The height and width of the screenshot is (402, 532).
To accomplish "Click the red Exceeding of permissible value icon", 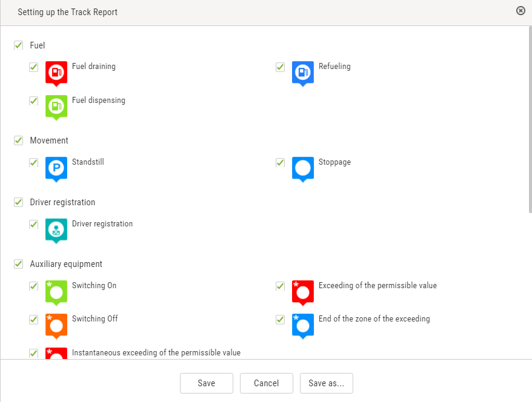I will [302, 293].
